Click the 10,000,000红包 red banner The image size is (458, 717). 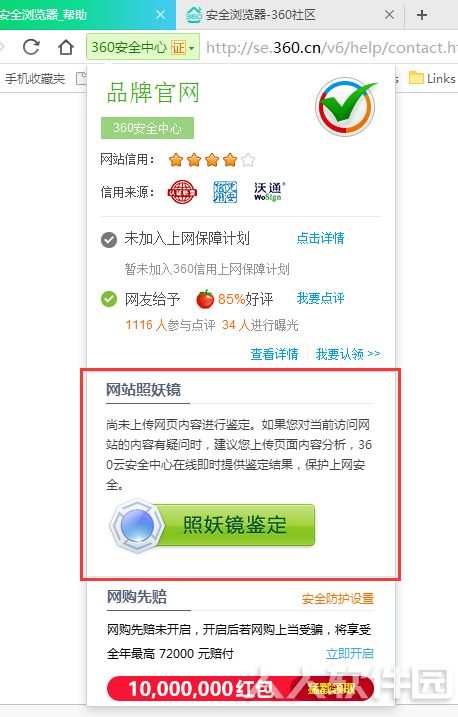point(240,688)
